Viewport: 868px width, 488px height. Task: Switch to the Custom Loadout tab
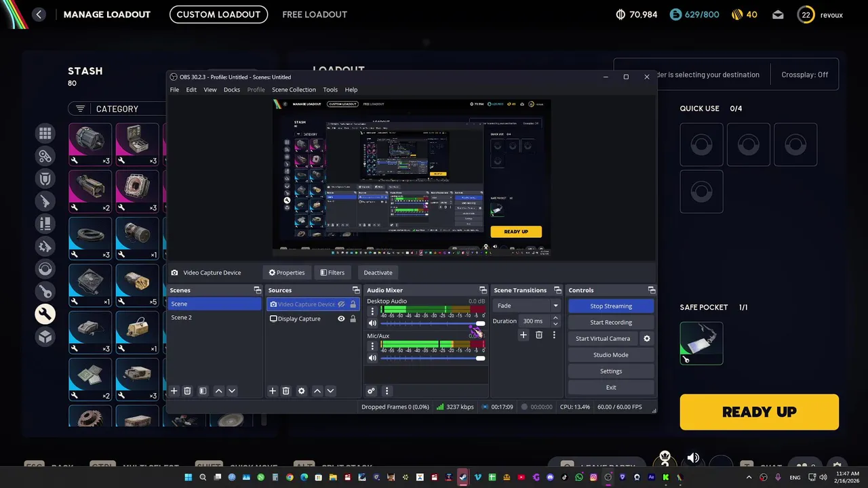tap(218, 14)
